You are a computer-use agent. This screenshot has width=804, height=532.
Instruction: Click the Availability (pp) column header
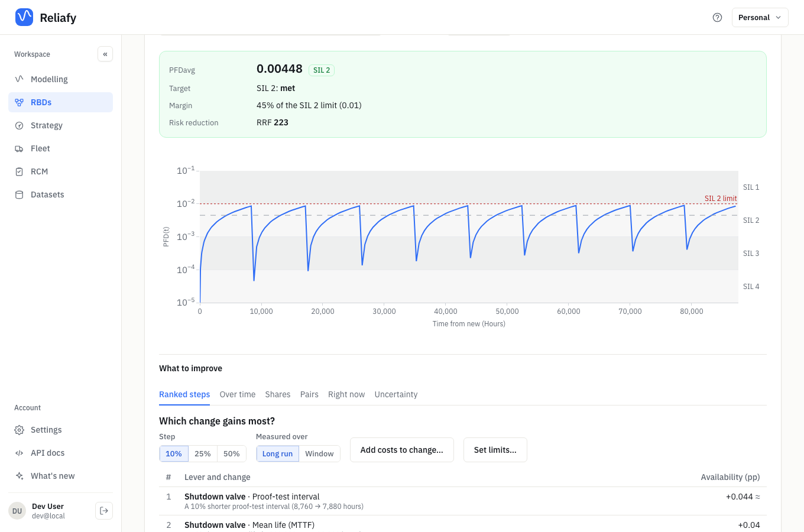pos(730,477)
